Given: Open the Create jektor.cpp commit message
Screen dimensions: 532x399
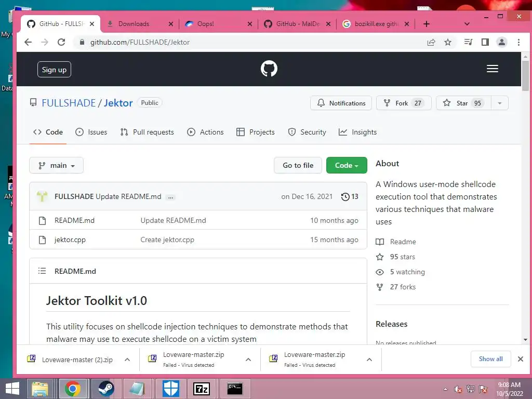Looking at the screenshot, I should (167, 240).
